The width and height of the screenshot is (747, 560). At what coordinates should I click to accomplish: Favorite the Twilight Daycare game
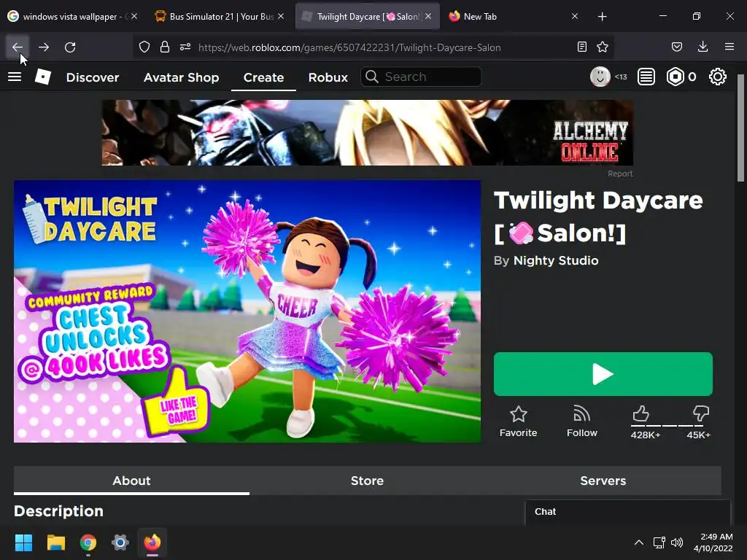519,421
